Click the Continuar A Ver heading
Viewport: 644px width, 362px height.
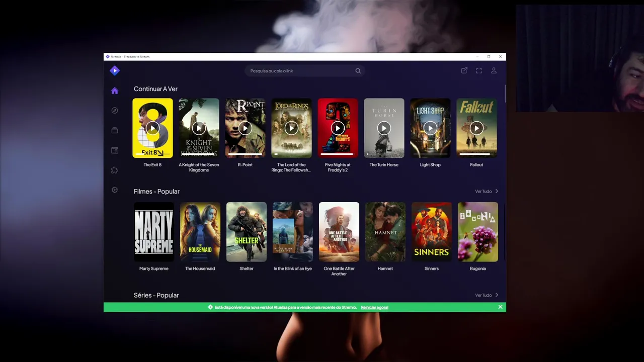pos(155,89)
